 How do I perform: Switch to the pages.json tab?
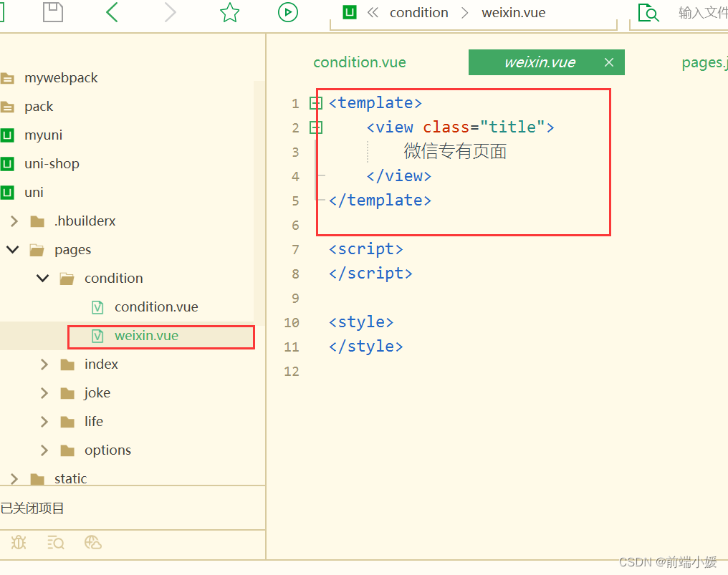704,62
